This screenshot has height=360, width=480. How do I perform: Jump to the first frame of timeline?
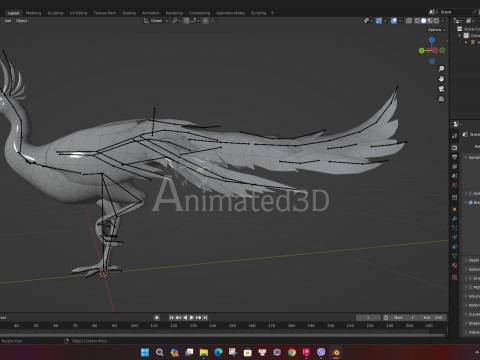tap(171, 318)
